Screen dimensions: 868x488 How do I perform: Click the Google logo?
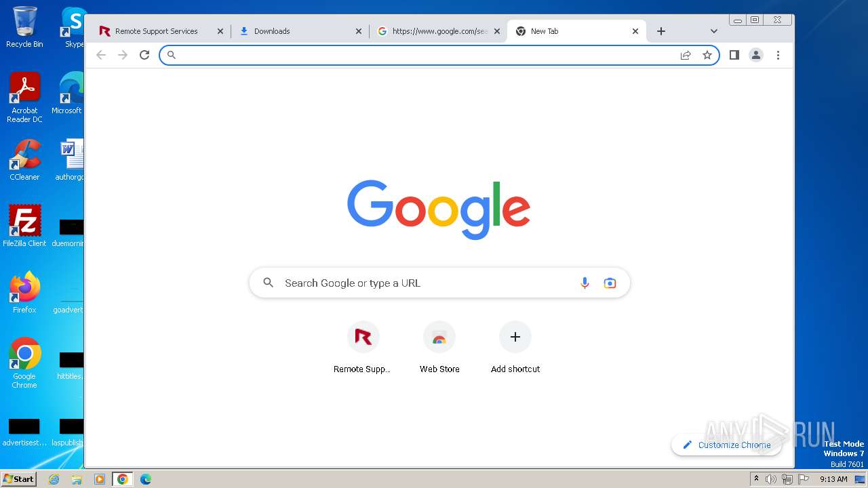coord(439,209)
